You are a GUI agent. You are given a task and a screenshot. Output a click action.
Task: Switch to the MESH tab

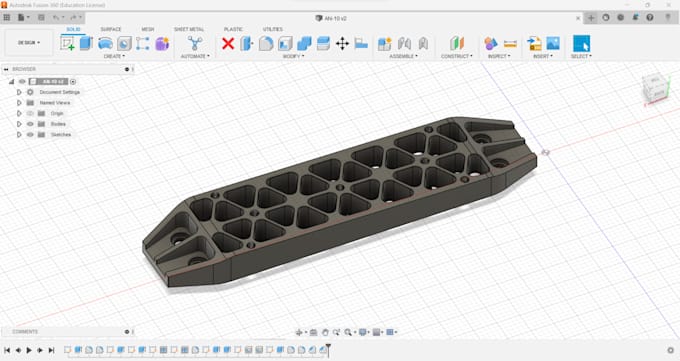pyautogui.click(x=147, y=29)
